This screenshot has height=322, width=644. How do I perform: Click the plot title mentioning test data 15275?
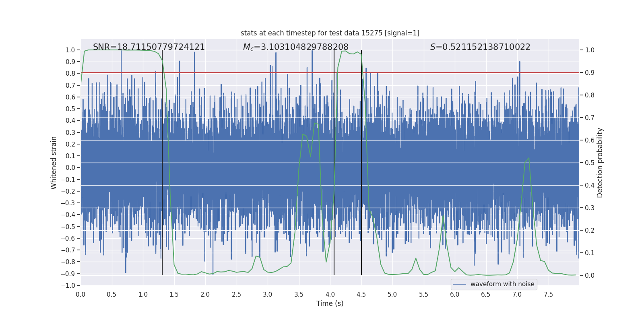pos(330,33)
